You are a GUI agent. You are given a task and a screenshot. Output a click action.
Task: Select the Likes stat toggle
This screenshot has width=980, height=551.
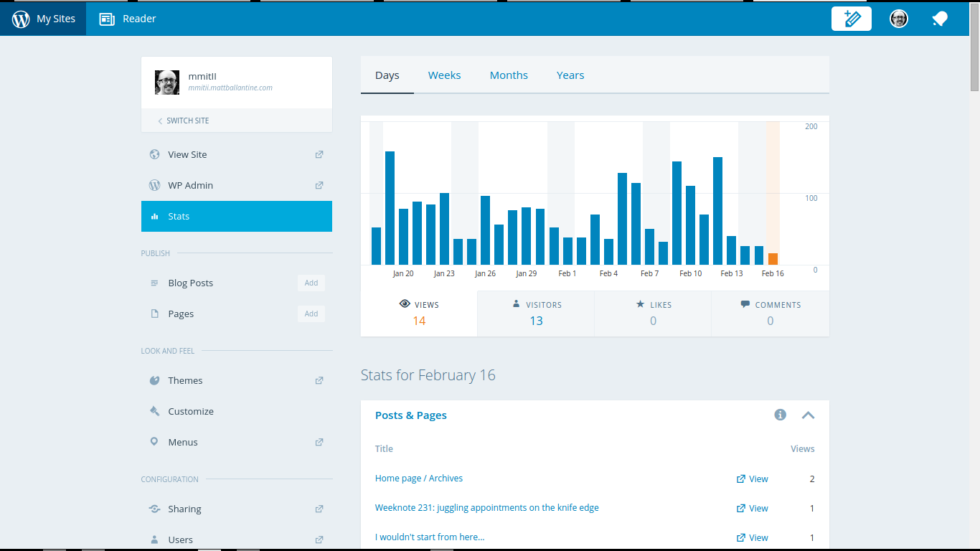[x=653, y=314]
